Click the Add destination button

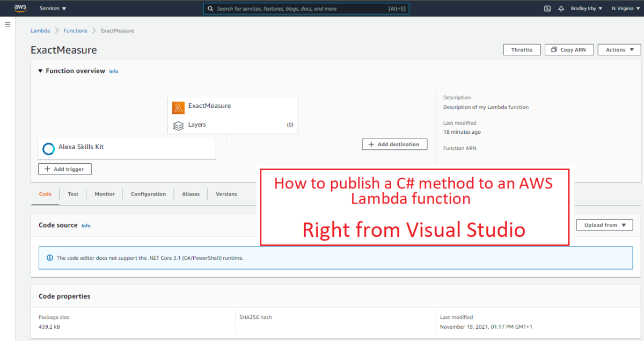(x=394, y=144)
